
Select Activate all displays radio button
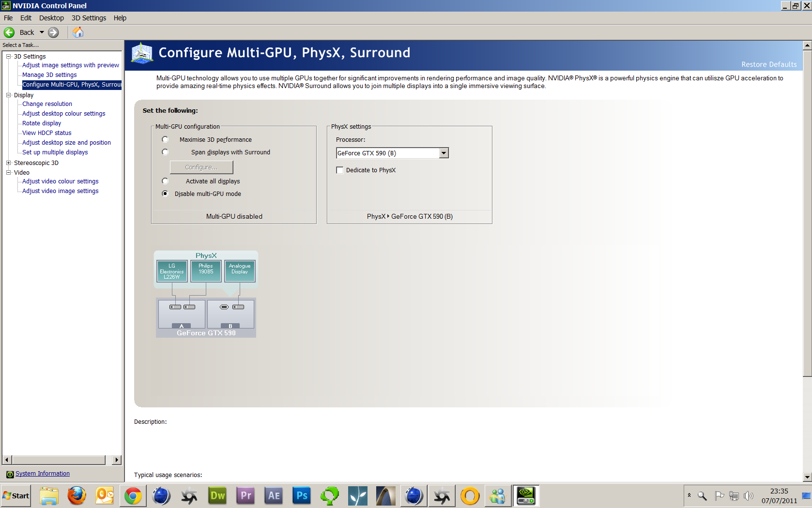(x=165, y=181)
